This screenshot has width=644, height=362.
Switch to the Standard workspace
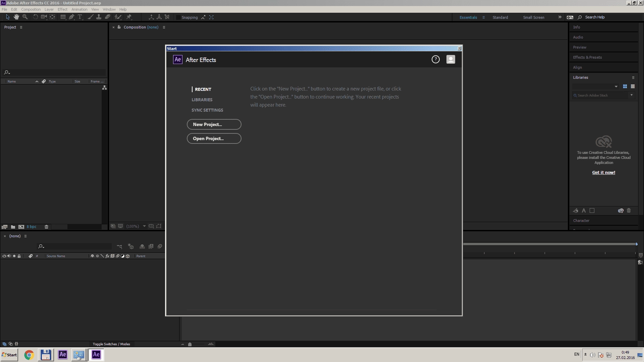point(500,17)
